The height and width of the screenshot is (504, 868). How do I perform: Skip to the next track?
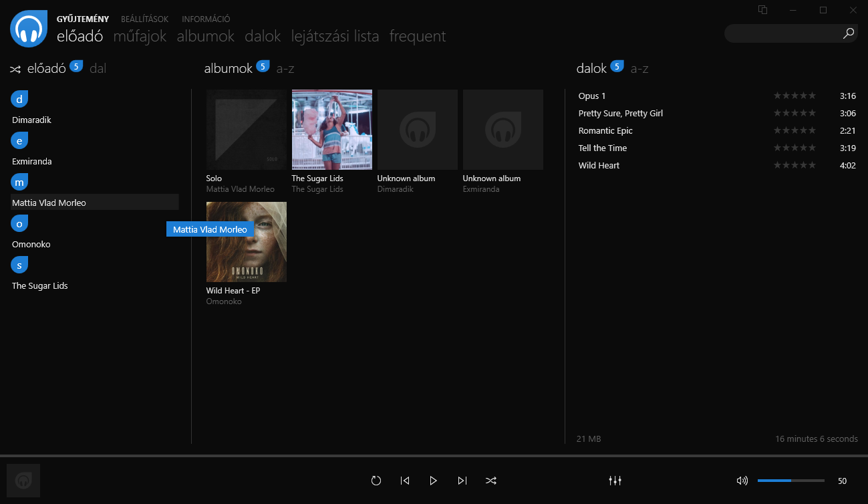(462, 481)
